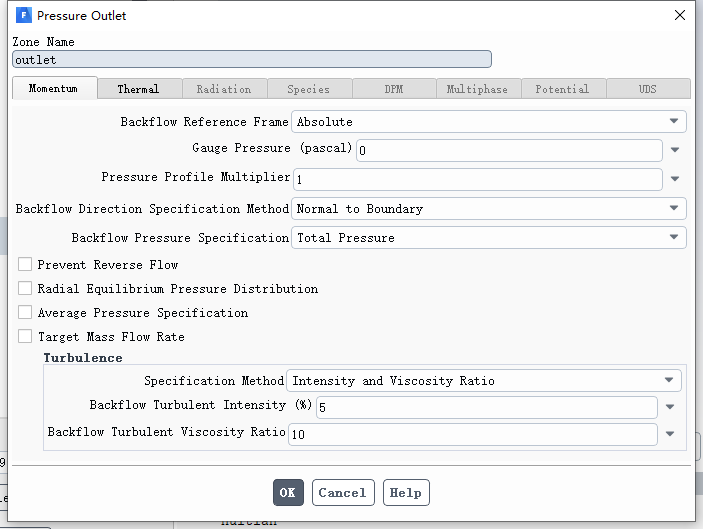
Task: Expand Backflow Reference Frame dropdown
Action: (489, 121)
